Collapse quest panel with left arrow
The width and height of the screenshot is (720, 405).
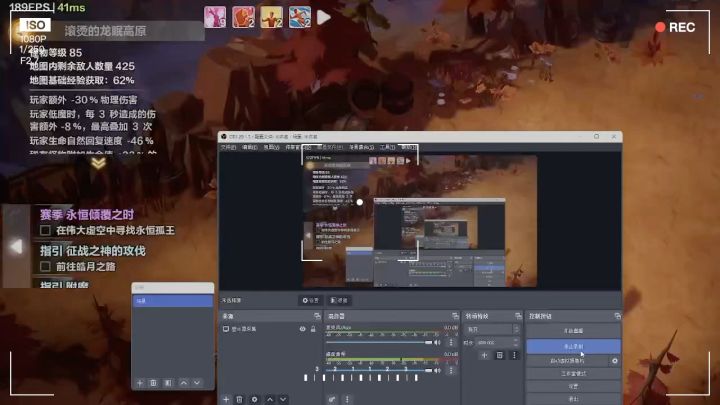[x=17, y=246]
